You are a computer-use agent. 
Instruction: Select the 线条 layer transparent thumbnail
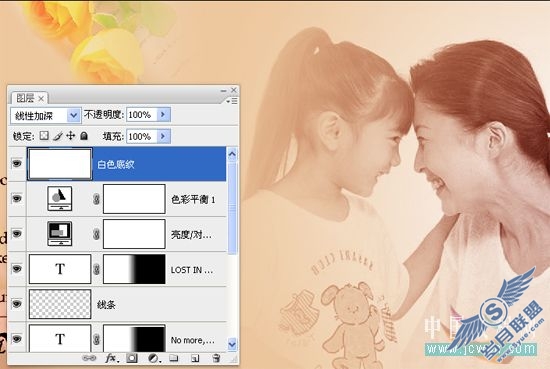[x=60, y=304]
